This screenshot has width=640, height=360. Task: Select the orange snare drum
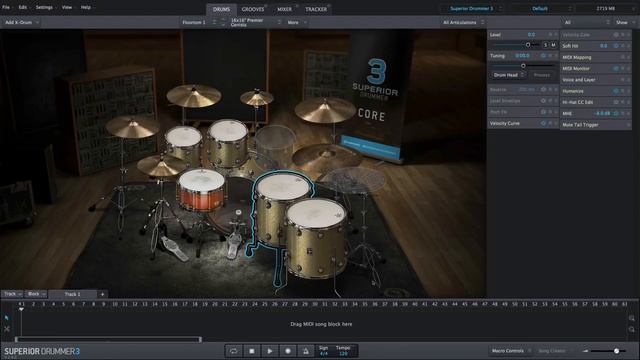(x=201, y=191)
